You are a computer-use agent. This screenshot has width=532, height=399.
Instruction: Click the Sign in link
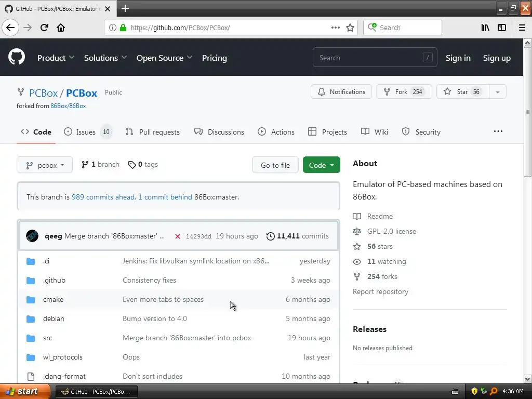[x=458, y=58]
